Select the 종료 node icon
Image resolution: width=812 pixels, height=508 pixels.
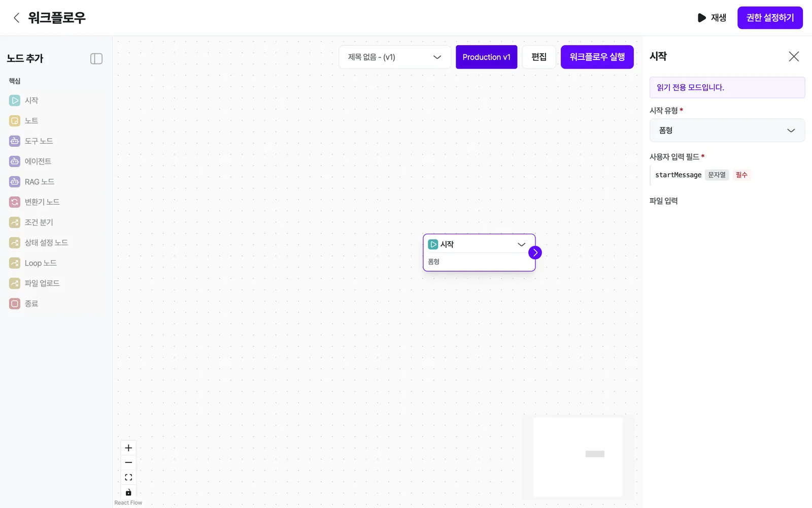point(15,304)
